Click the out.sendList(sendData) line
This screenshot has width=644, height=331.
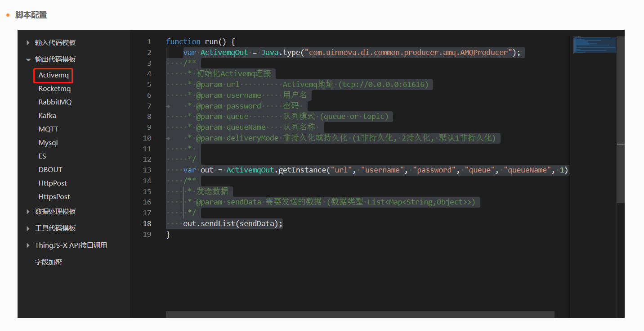click(233, 224)
